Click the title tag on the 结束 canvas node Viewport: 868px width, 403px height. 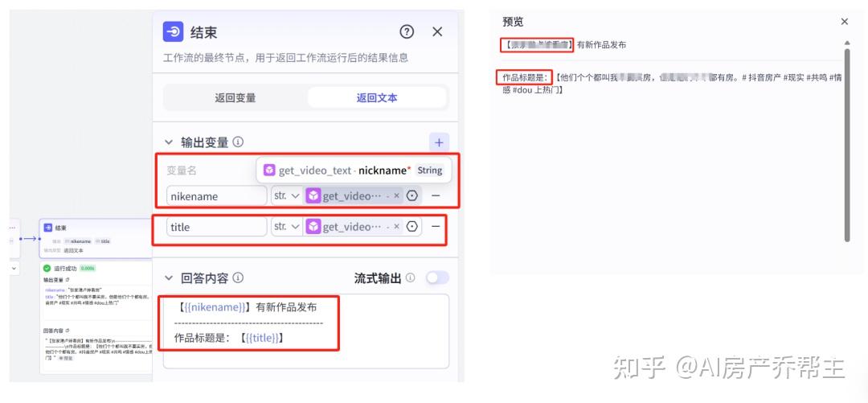click(102, 241)
